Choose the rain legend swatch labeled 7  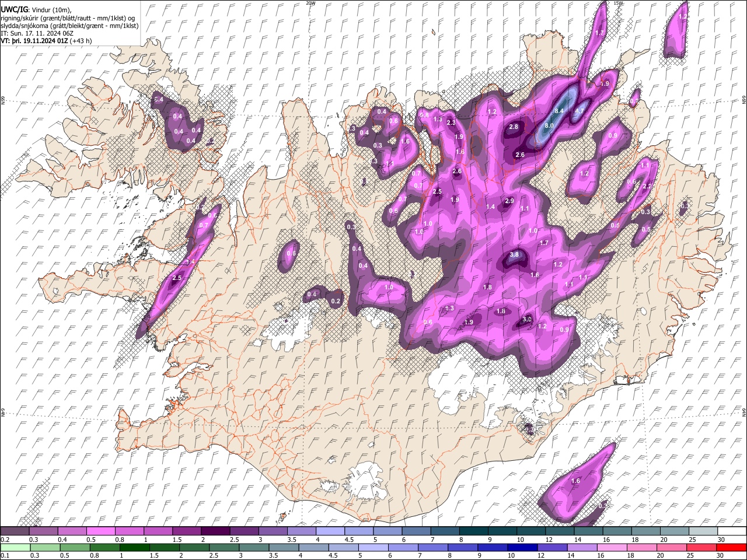click(x=433, y=547)
